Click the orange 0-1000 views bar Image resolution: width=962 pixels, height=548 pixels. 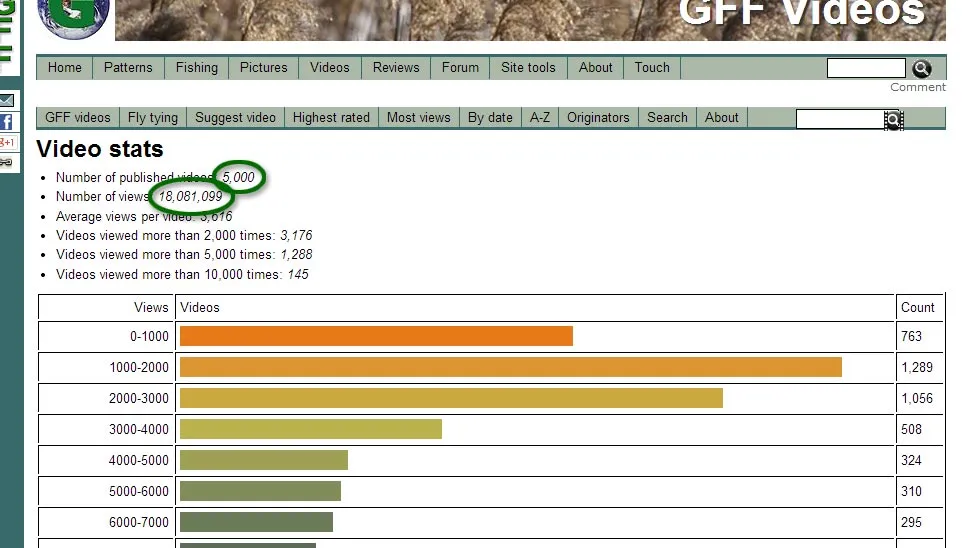(376, 336)
